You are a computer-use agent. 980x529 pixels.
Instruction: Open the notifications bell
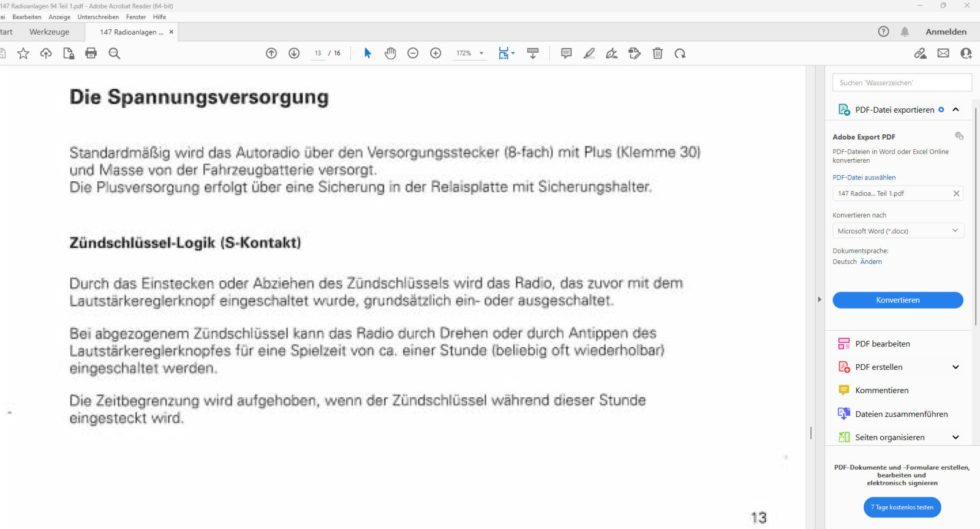(x=905, y=32)
